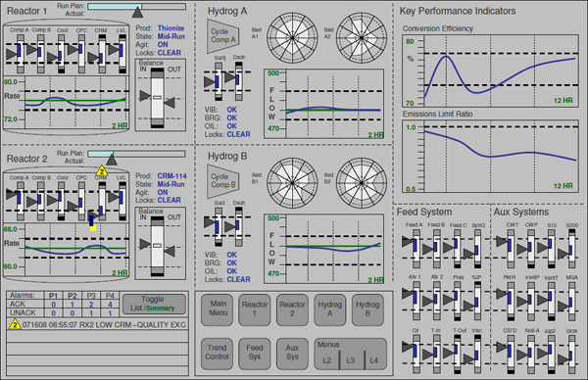Screen dimensions: 588x380
Task: Select PWR gauge in Aux Systems
Action: pyautogui.click(x=511, y=301)
